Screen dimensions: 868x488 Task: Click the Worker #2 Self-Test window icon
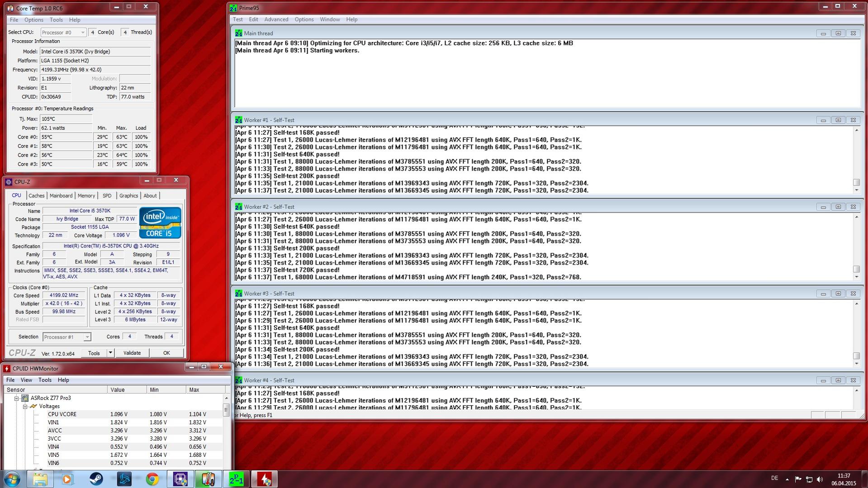point(238,207)
